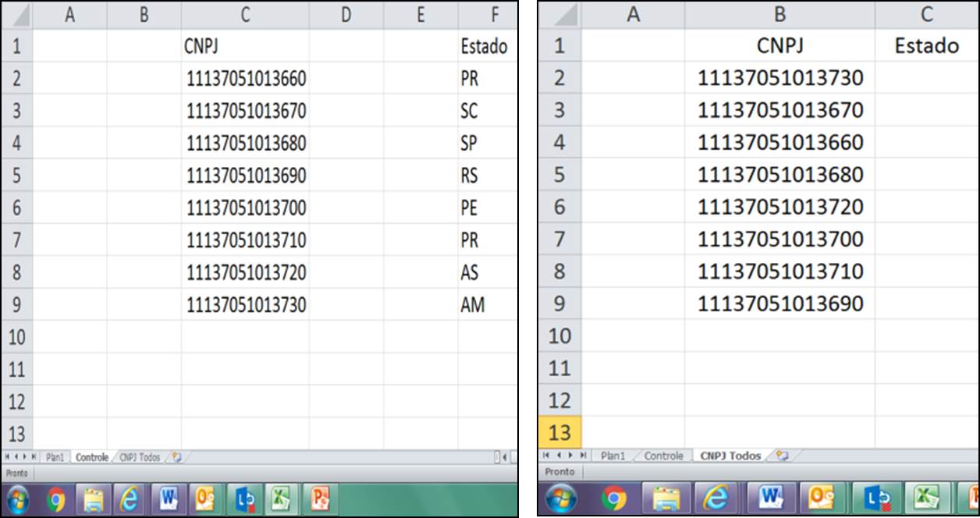Switch to Excel in right screenshot taskbar
The height and width of the screenshot is (518, 980).
click(927, 498)
